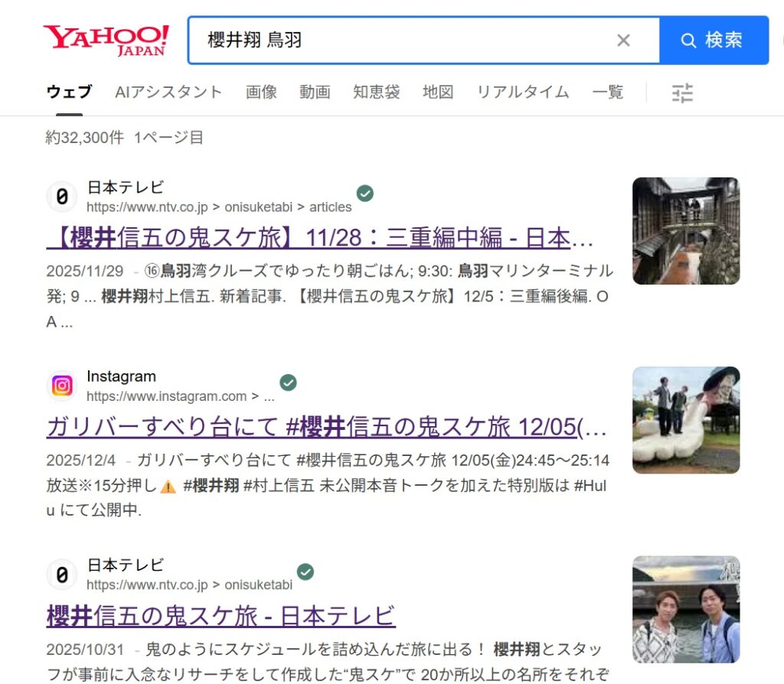This screenshot has width=784, height=684.
Task: Click the search input field with 櫻井翔 鳥羽
Action: [x=398, y=41]
